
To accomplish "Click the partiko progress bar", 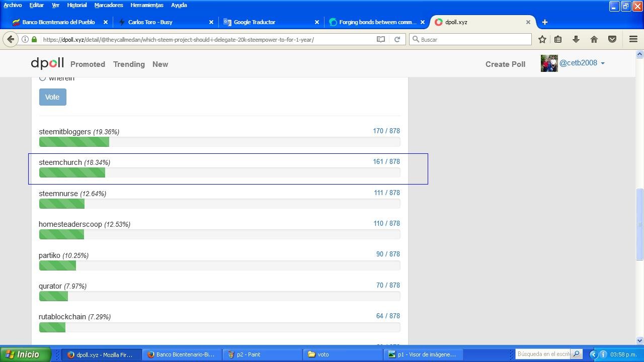I will click(219, 265).
